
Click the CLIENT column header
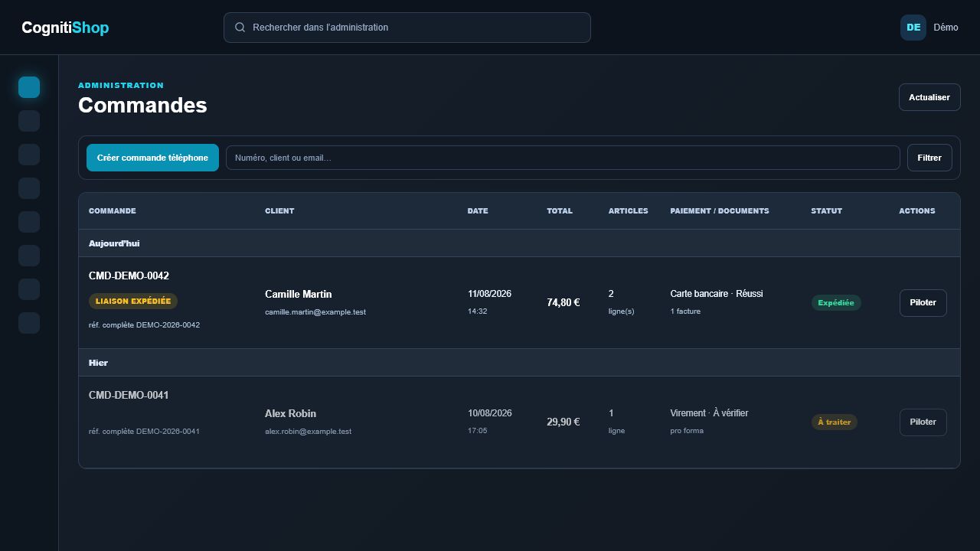[279, 211]
